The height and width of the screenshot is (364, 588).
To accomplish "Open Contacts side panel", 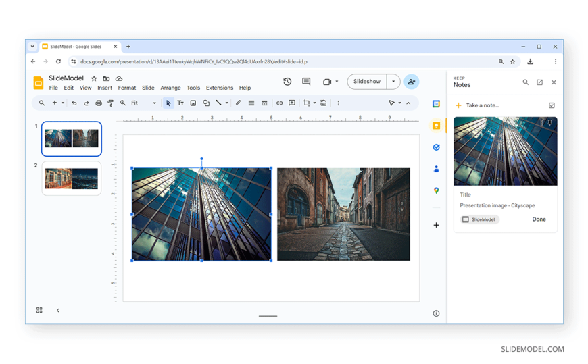I will [436, 169].
